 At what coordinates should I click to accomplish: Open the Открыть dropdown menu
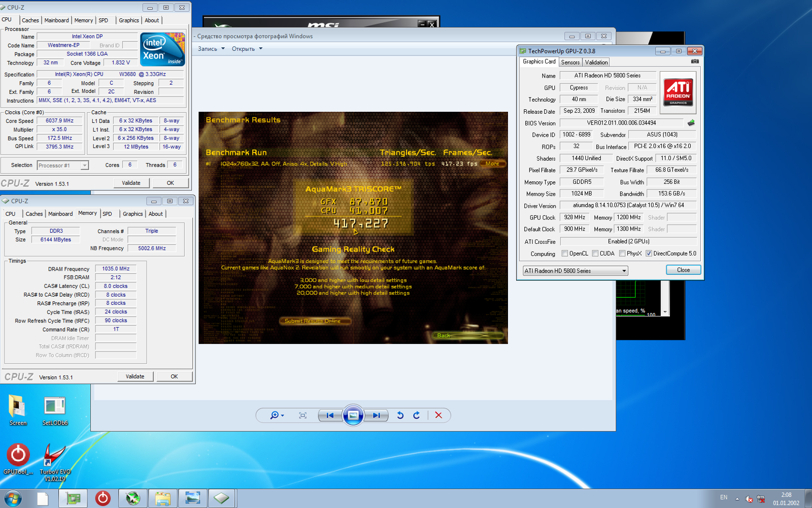[247, 49]
